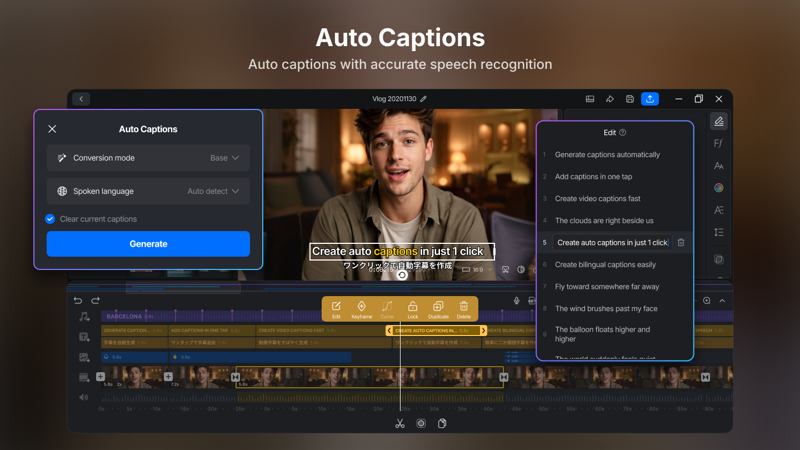The height and width of the screenshot is (450, 800).
Task: Uncheck Clear current captions checkbox
Action: 50,219
